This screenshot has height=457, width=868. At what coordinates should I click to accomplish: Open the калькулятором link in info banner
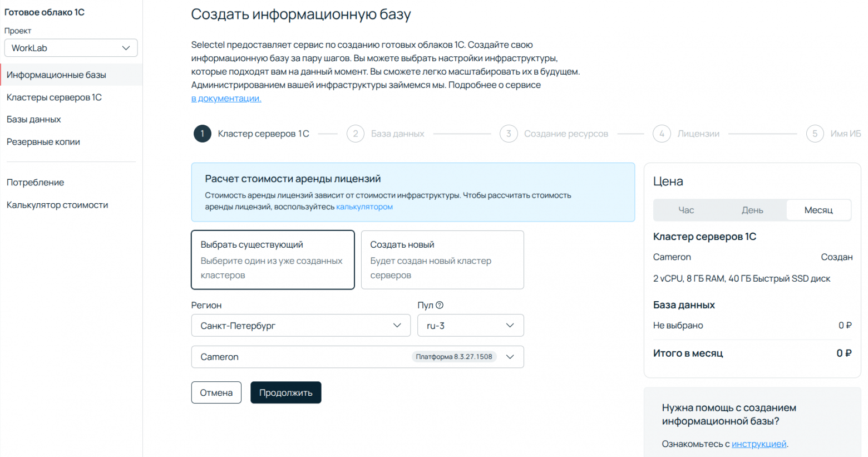pyautogui.click(x=364, y=207)
